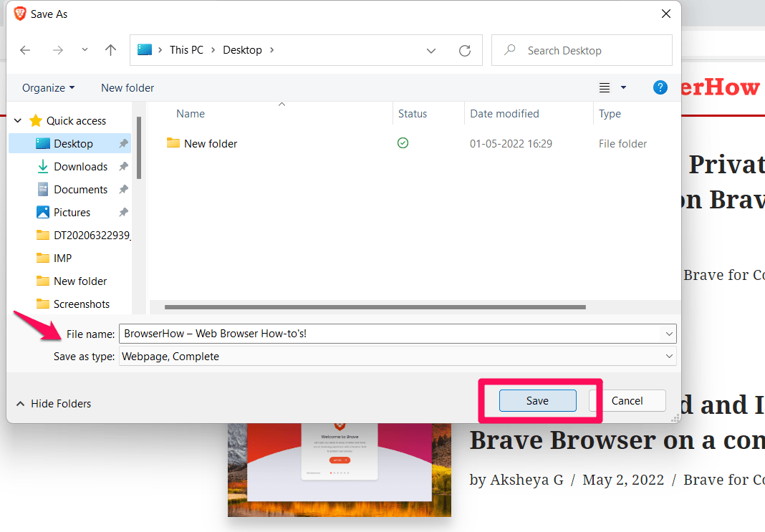Open Aksheya G author link on webpage
This screenshot has height=532, width=765.
pyautogui.click(x=527, y=480)
